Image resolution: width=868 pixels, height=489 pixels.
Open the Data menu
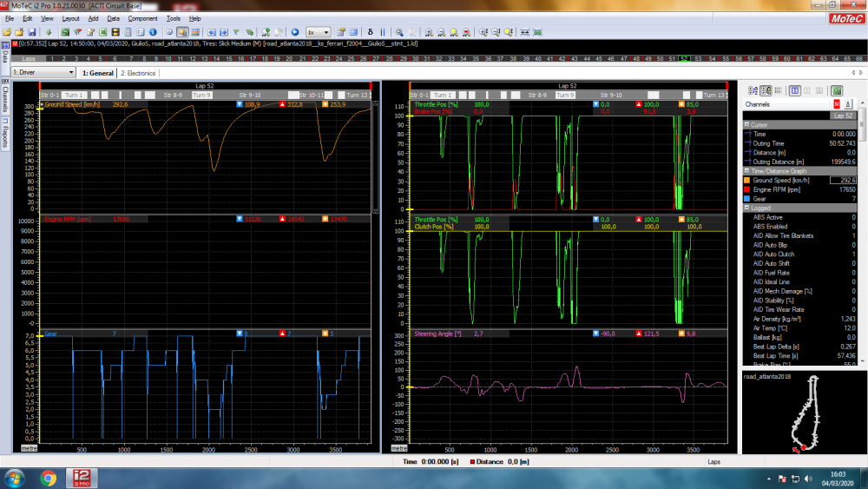[113, 18]
